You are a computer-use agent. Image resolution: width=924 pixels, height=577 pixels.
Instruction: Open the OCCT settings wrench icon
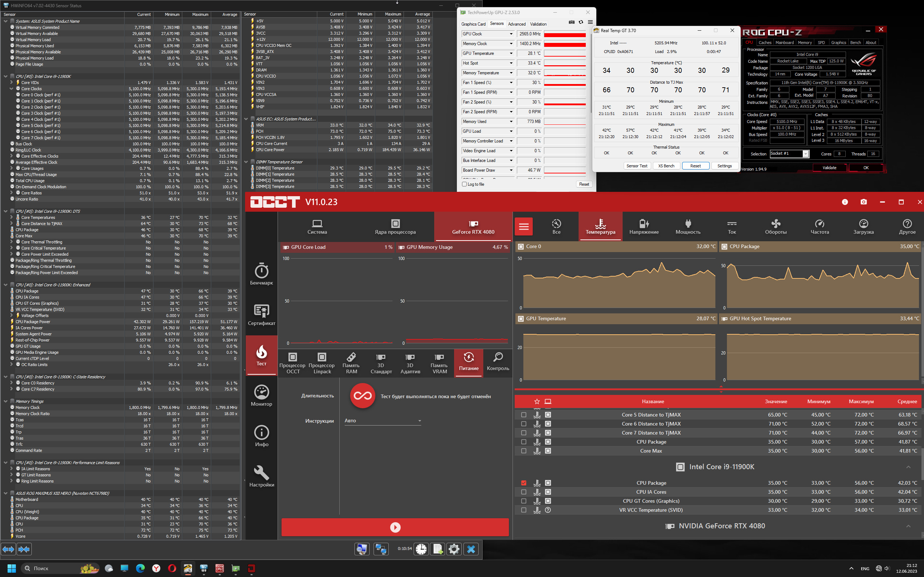(262, 476)
